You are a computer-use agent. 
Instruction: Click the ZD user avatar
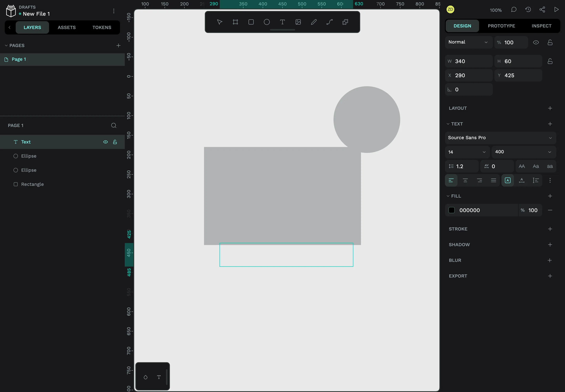coord(450,10)
